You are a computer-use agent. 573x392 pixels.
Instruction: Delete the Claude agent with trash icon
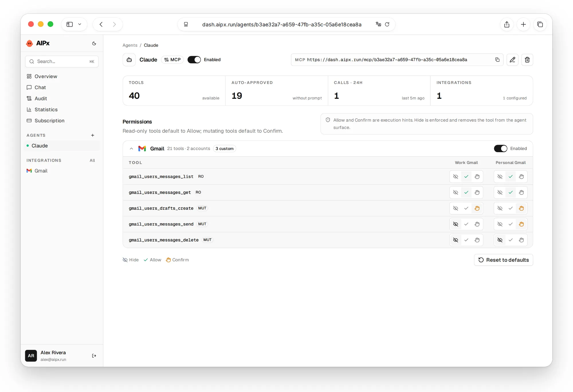point(527,60)
